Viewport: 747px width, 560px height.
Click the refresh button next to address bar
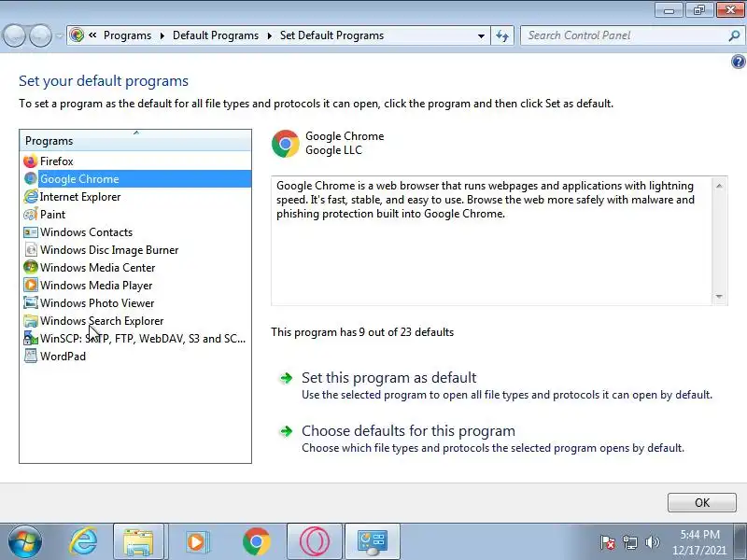502,35
